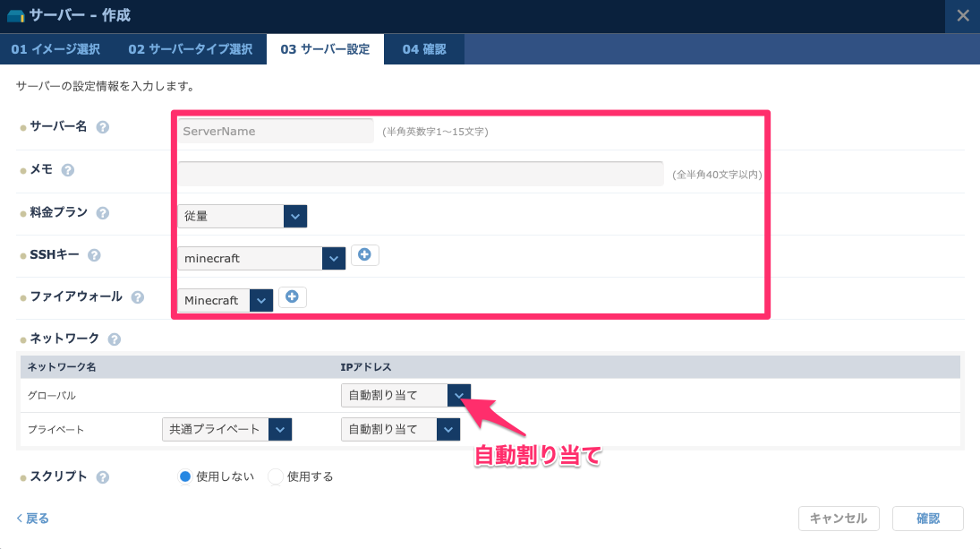
Task: Show help for スクリプト option
Action: click(103, 477)
